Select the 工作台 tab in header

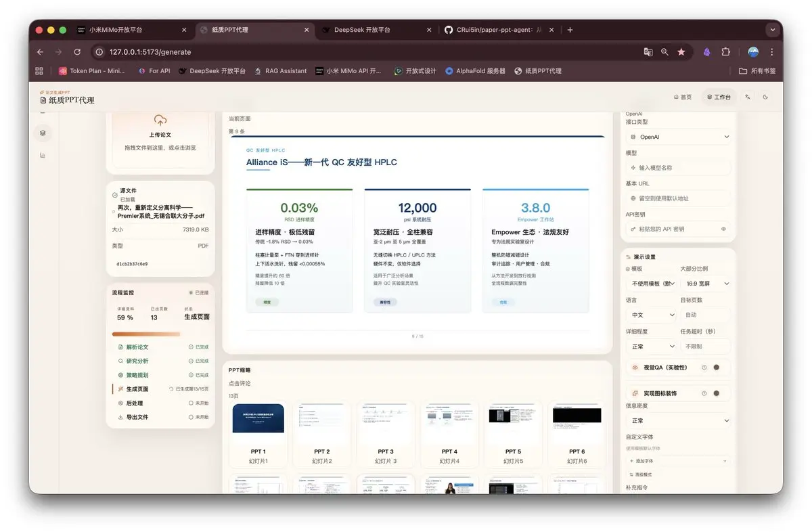pyautogui.click(x=719, y=97)
